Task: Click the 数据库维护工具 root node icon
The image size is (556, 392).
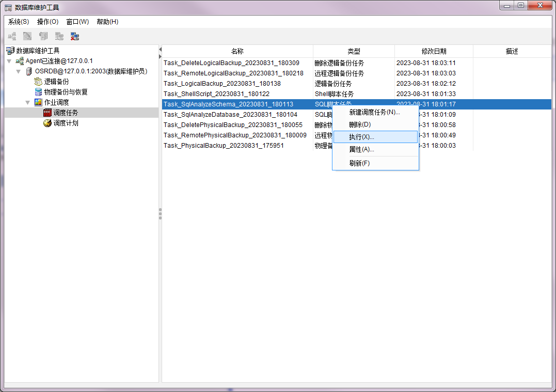Action: [x=10, y=51]
